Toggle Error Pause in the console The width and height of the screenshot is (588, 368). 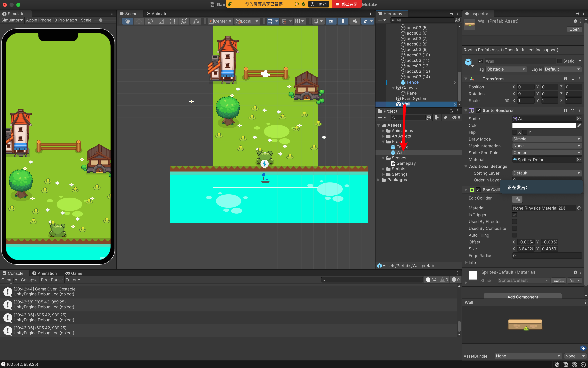pos(52,280)
